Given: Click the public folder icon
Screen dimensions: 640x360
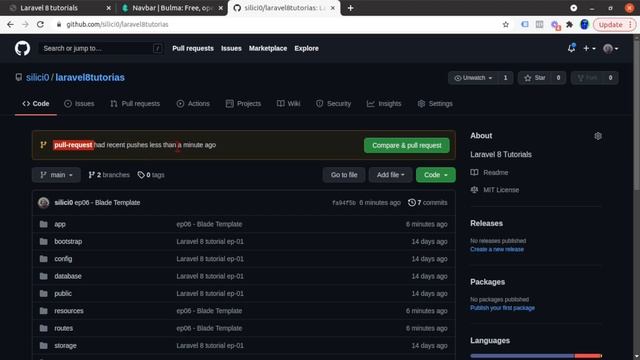Looking at the screenshot, I should point(44,293).
